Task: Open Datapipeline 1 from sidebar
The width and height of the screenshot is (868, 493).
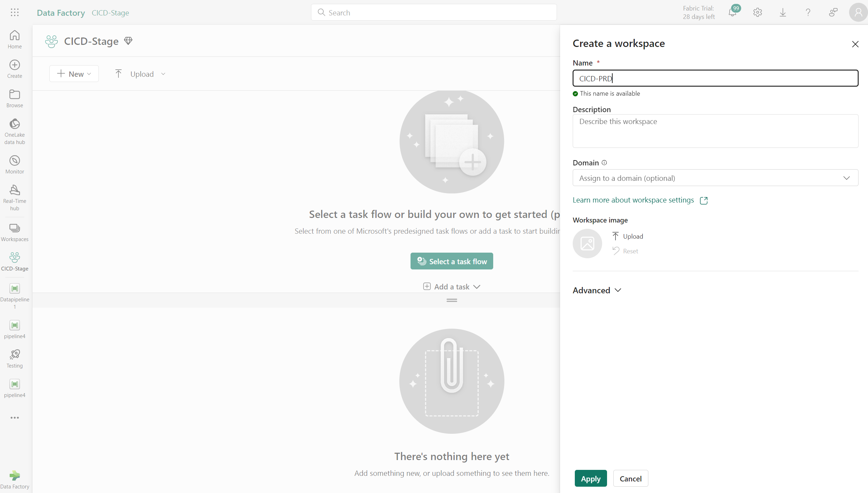Action: click(15, 296)
